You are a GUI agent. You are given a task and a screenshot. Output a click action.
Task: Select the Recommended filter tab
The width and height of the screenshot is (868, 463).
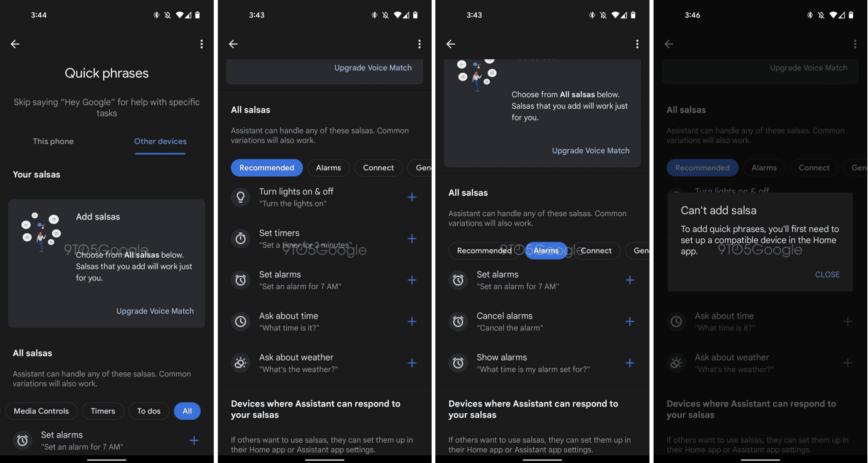coord(267,167)
